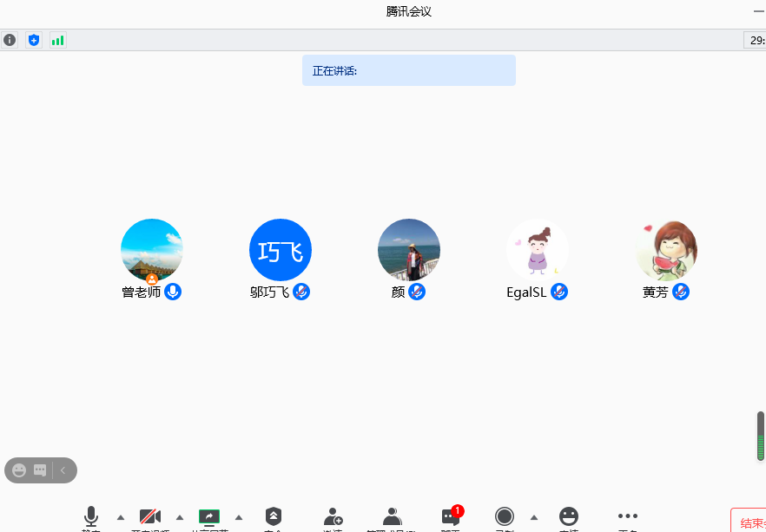Open the manage members panel
Image resolution: width=766 pixels, height=532 pixels.
click(x=392, y=517)
